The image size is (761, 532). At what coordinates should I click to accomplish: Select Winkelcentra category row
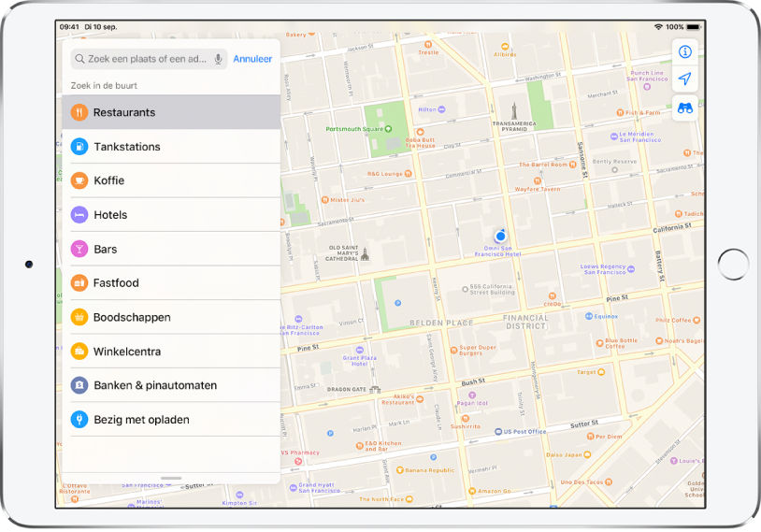tap(127, 352)
